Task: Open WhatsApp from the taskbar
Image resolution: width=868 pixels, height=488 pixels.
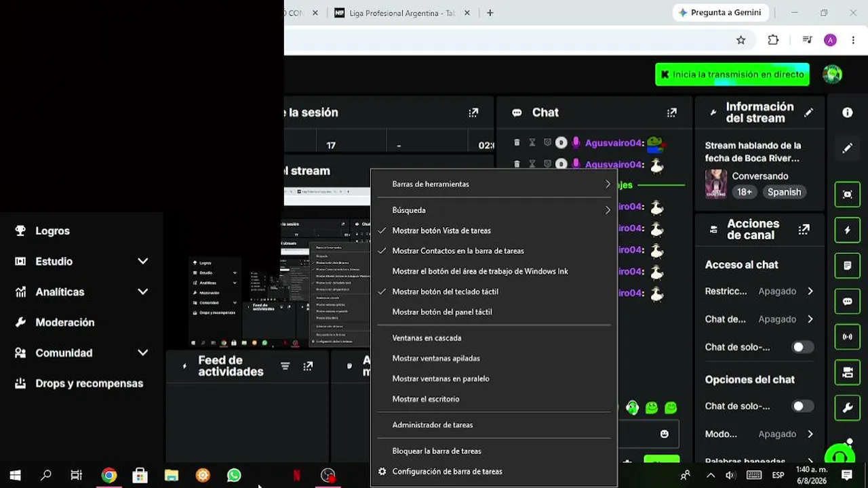Action: pos(234,475)
